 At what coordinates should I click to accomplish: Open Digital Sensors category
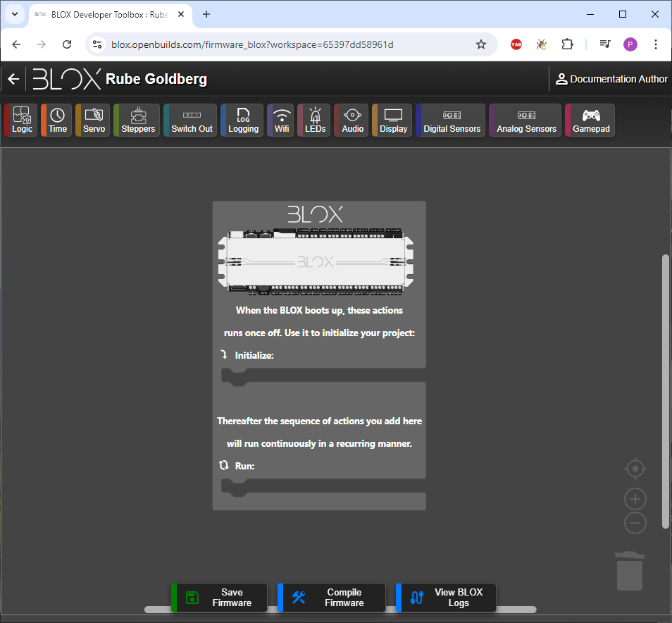[x=452, y=120]
